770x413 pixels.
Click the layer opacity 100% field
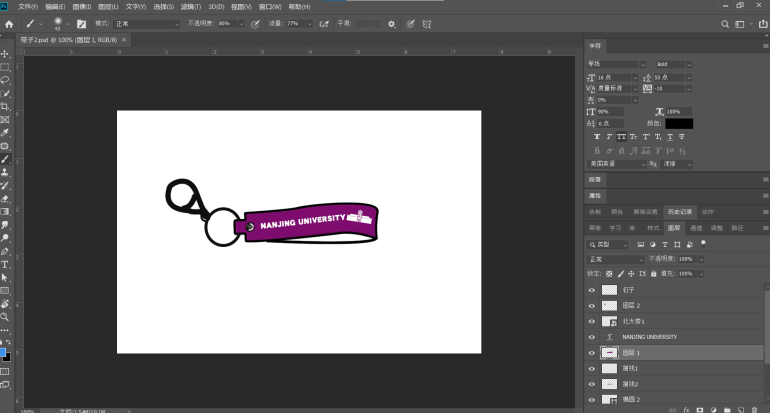[x=687, y=259]
